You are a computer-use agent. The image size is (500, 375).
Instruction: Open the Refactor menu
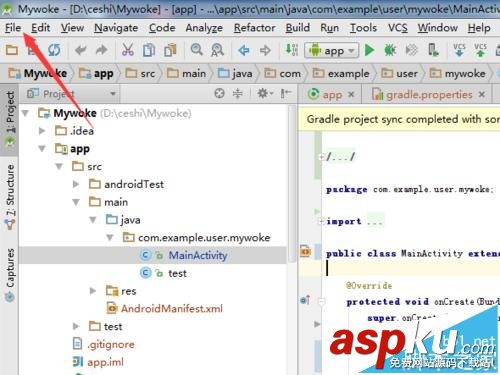pyautogui.click(x=255, y=28)
